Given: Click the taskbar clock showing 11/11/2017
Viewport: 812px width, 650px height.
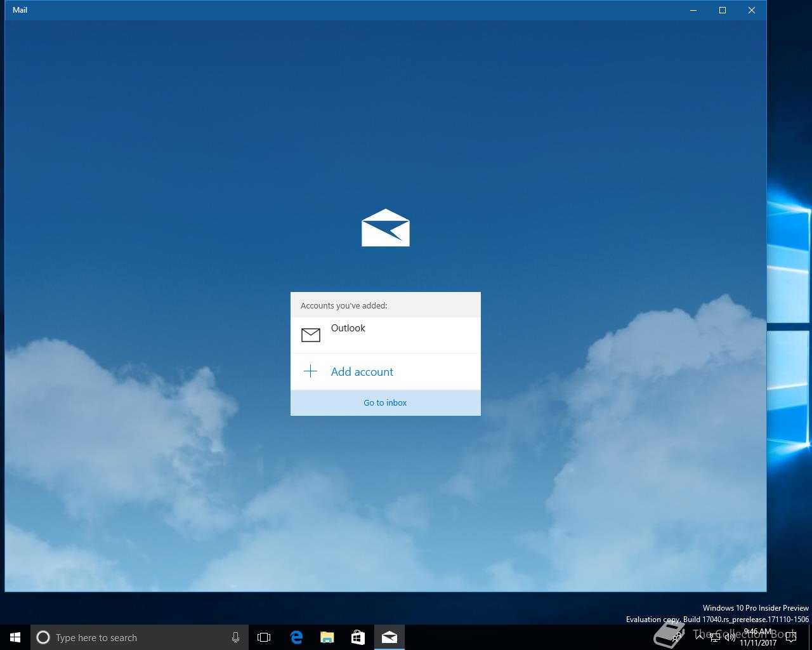Looking at the screenshot, I should point(758,637).
